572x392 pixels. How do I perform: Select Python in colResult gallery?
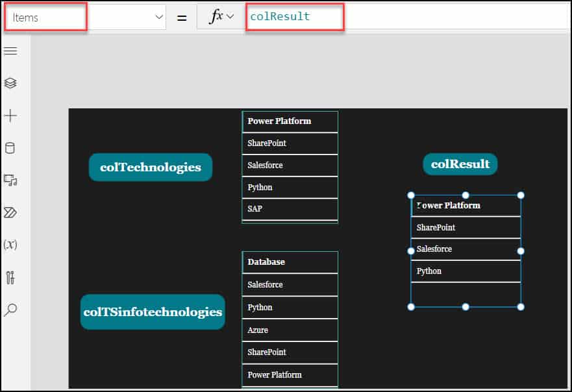[x=466, y=271]
